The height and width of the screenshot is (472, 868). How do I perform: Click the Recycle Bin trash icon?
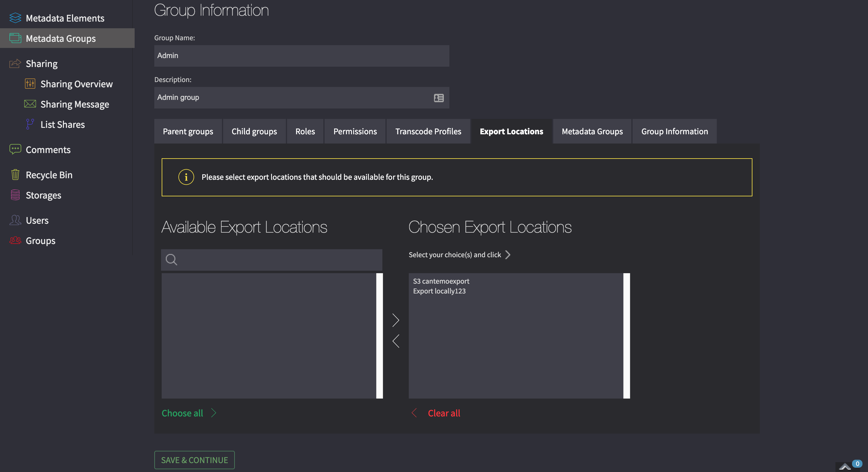click(15, 175)
